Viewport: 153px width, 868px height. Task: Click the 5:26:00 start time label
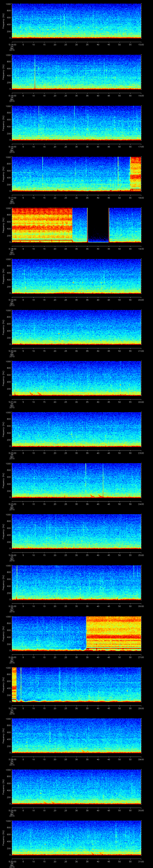point(12,657)
